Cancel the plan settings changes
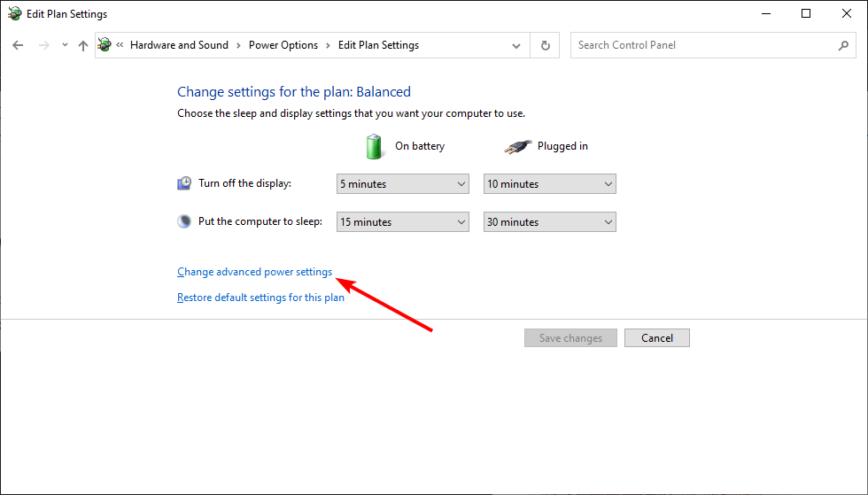The image size is (868, 495). coord(657,337)
